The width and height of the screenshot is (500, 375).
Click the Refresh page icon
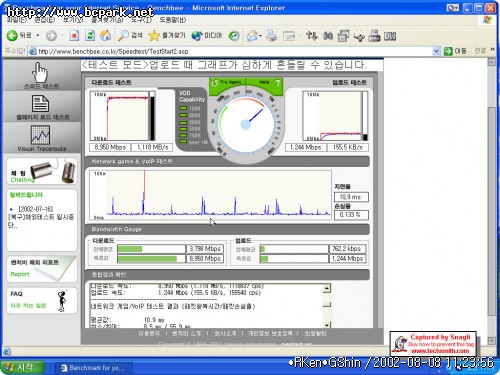pos(90,35)
